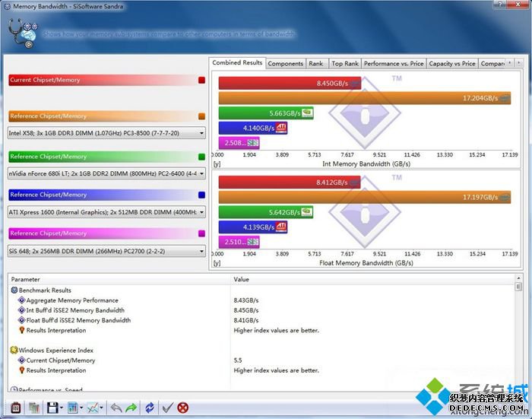Open the Top Rank tab
532x419 pixels.
tap(345, 63)
